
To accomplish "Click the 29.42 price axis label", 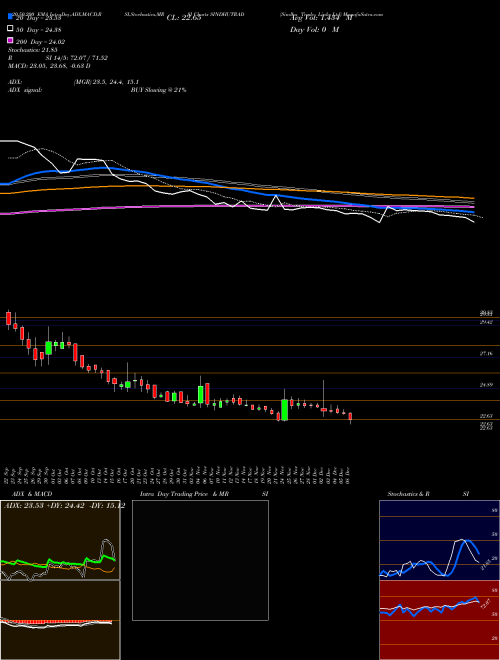I will pos(486,322).
